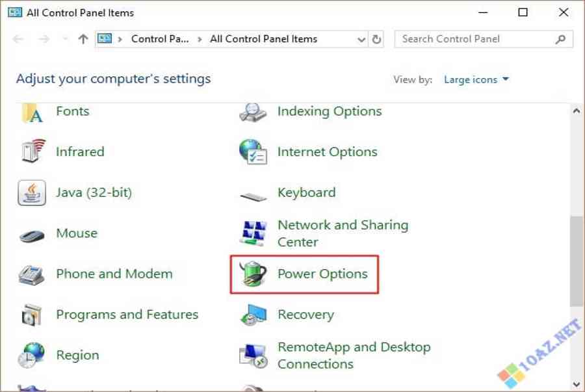Open the Programs and Features icon

point(31,315)
